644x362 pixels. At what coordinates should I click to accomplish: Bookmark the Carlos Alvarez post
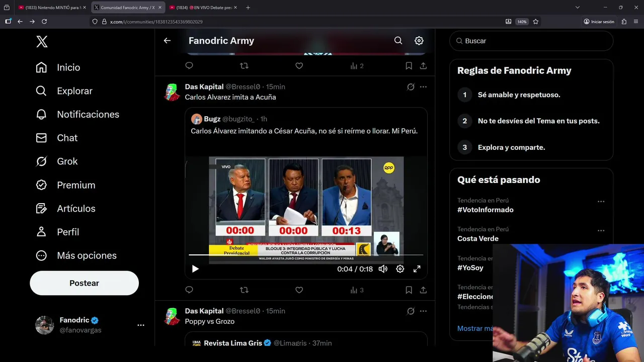point(409,290)
